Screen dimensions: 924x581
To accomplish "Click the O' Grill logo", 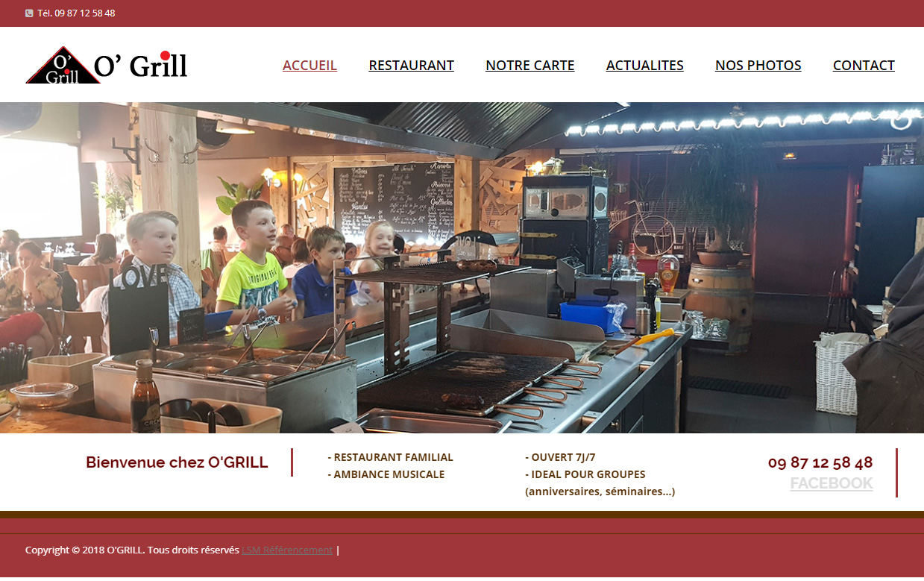I will coord(107,66).
